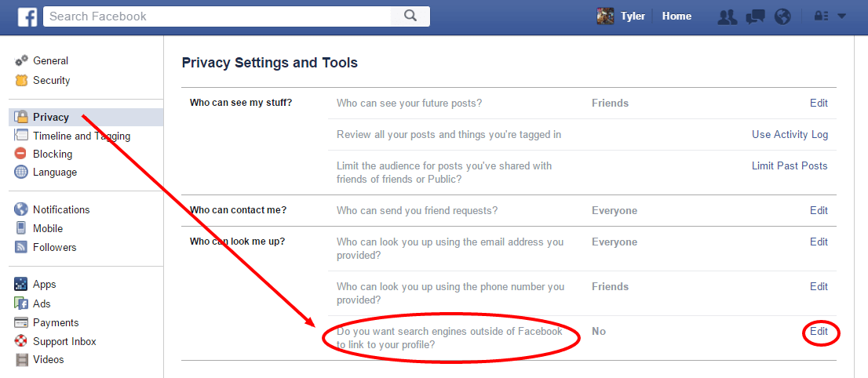Click the Facebook logo icon
This screenshot has height=378, width=868.
point(27,16)
